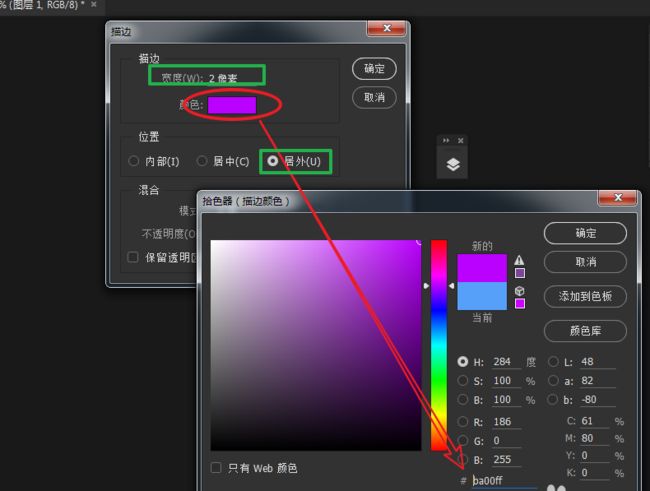Click the H value field showing 284
The width and height of the screenshot is (650, 491).
click(x=507, y=362)
